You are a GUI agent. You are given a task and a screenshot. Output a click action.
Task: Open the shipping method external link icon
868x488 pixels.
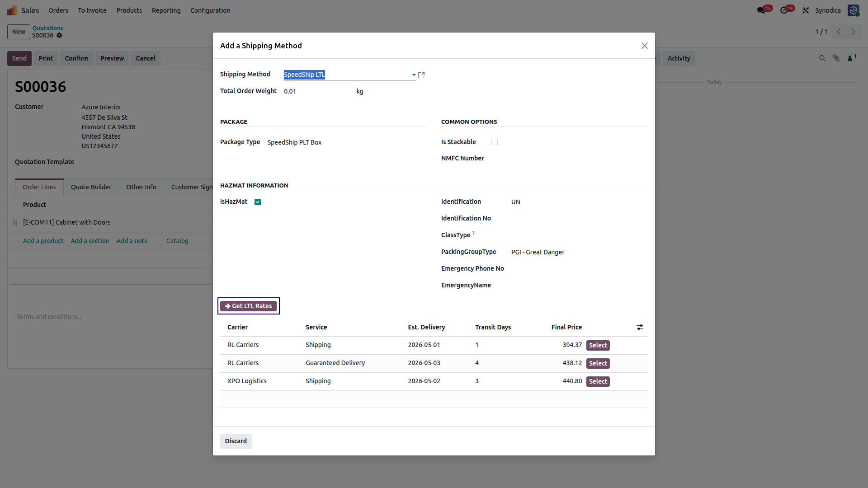pos(421,75)
